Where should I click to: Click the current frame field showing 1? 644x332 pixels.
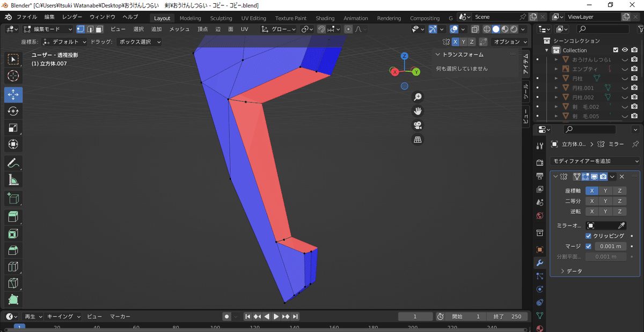(x=415, y=316)
